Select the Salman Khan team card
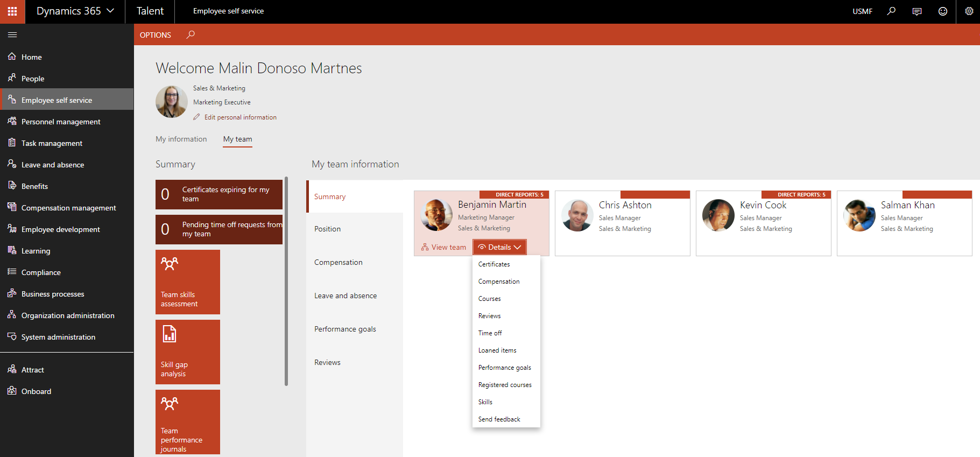This screenshot has height=457, width=980. pos(905,223)
